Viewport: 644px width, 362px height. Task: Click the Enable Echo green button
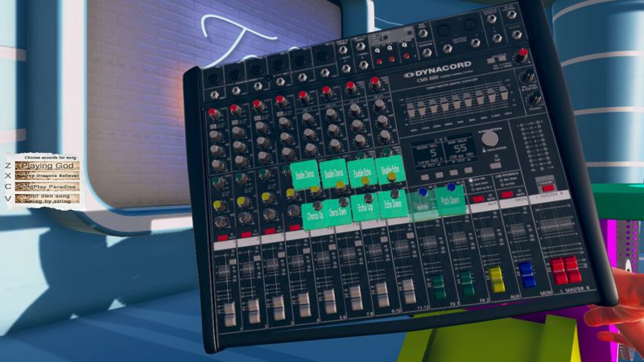361,171
